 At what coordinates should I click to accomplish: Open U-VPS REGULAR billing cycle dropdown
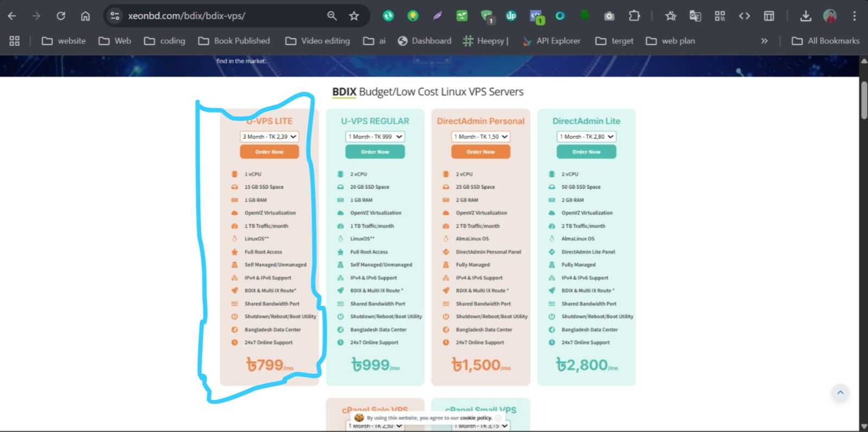point(375,137)
